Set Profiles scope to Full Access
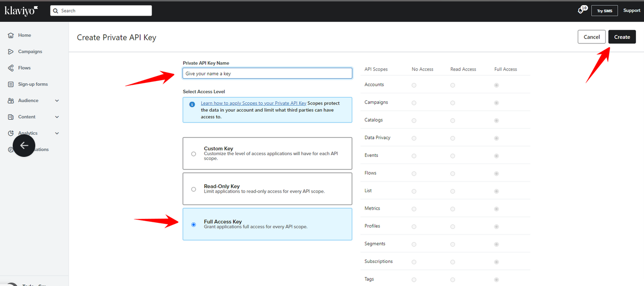This screenshot has height=286, width=644. click(x=497, y=227)
